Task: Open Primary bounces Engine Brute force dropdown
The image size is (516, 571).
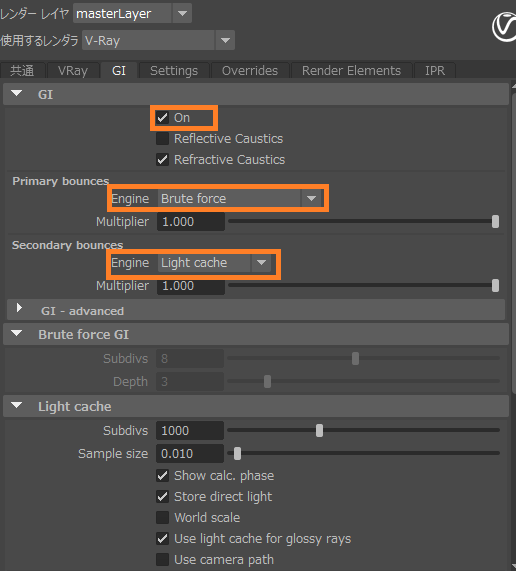Action: 241,198
